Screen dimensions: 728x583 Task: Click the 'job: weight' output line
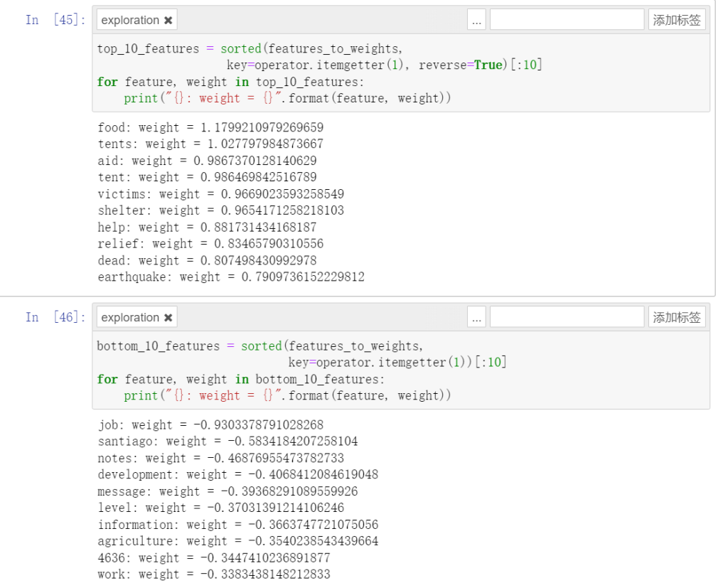[x=210, y=425]
